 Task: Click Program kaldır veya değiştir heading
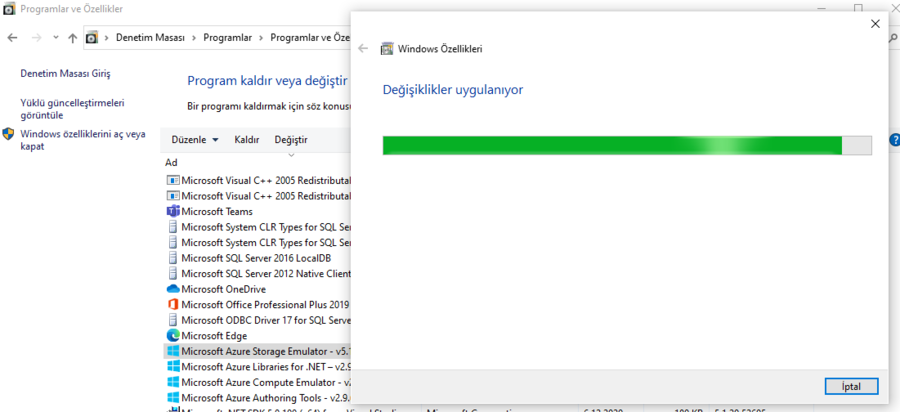267,81
